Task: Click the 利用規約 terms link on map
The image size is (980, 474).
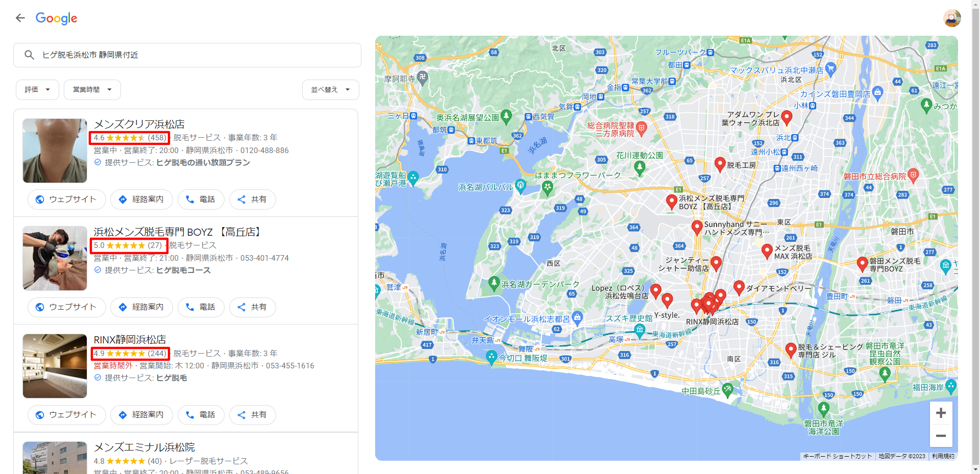Action: 942,456
